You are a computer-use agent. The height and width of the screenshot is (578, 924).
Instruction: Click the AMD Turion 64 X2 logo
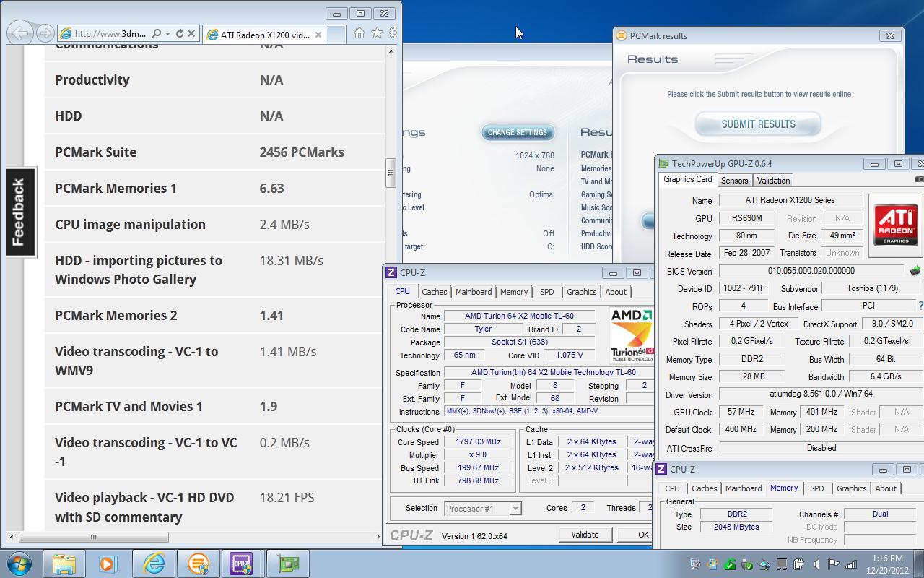(x=632, y=335)
